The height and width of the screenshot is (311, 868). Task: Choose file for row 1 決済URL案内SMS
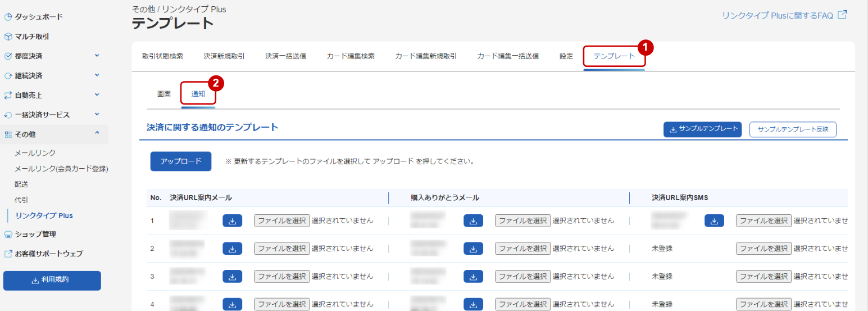pos(764,220)
